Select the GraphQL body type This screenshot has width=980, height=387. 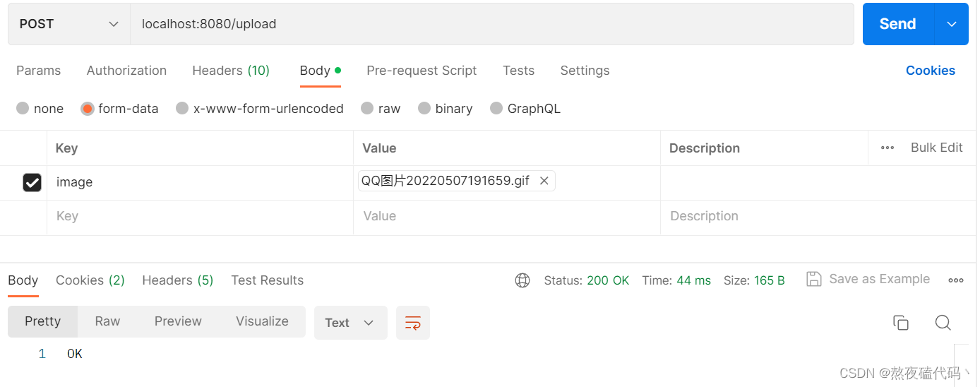tap(525, 109)
